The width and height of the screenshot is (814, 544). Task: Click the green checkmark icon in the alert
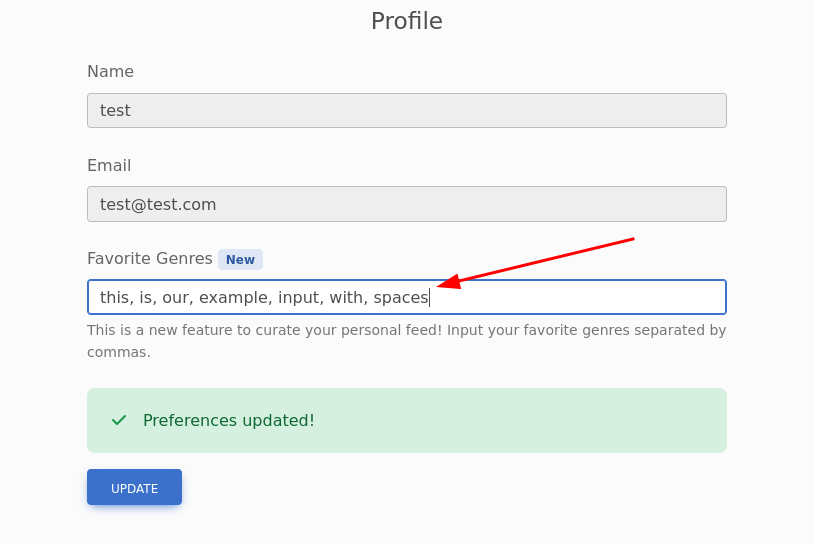(119, 420)
